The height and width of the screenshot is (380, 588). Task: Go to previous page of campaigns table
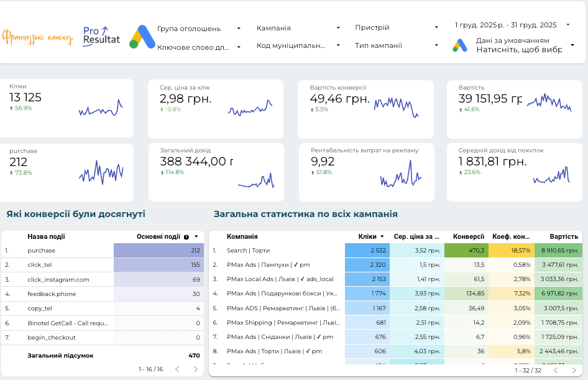[x=556, y=370]
